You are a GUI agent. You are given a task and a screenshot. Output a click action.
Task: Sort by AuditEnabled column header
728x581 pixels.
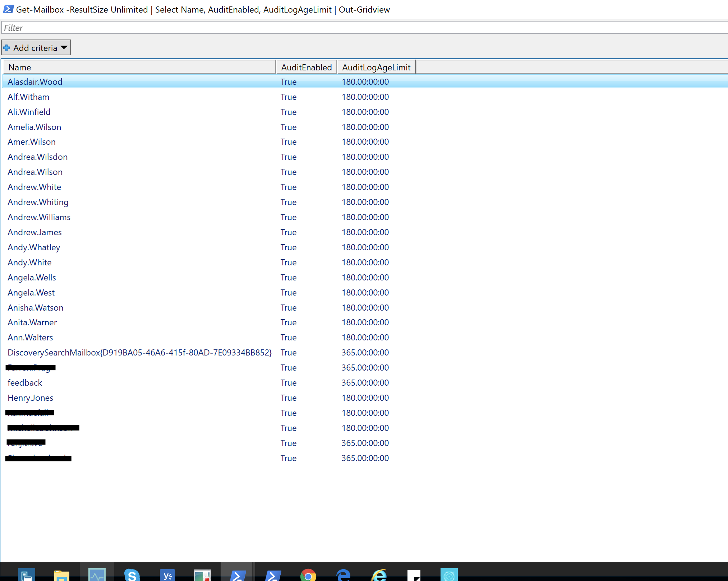coord(306,67)
